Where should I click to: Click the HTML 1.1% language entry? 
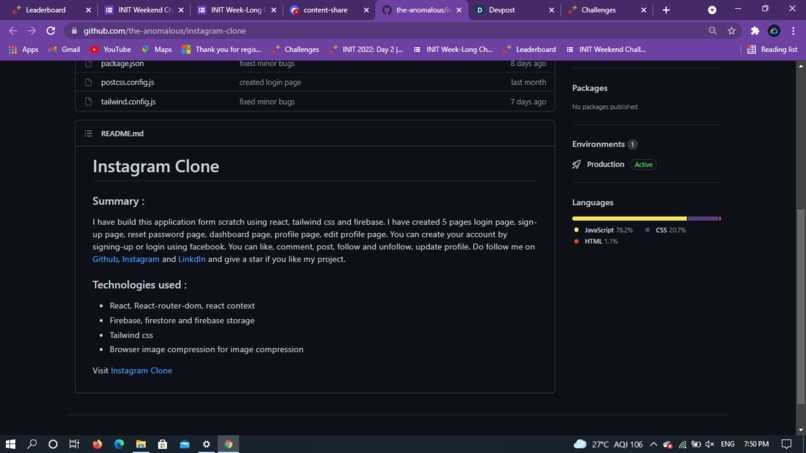(x=596, y=242)
